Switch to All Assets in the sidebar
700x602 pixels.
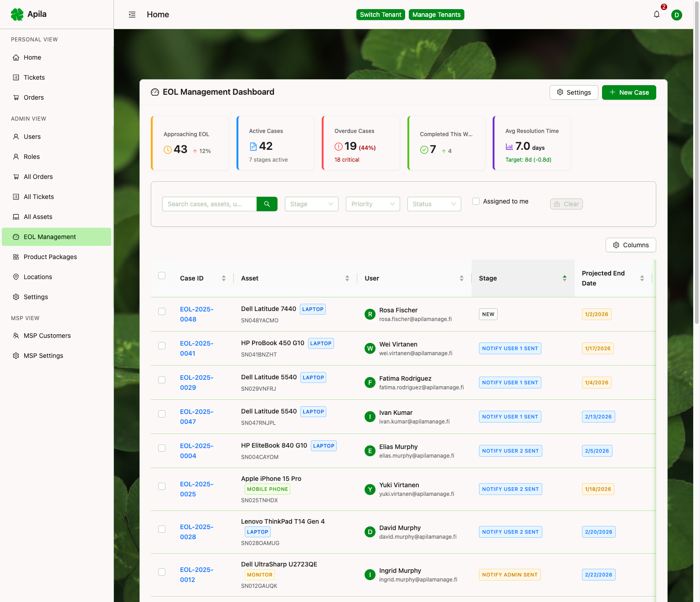point(38,217)
